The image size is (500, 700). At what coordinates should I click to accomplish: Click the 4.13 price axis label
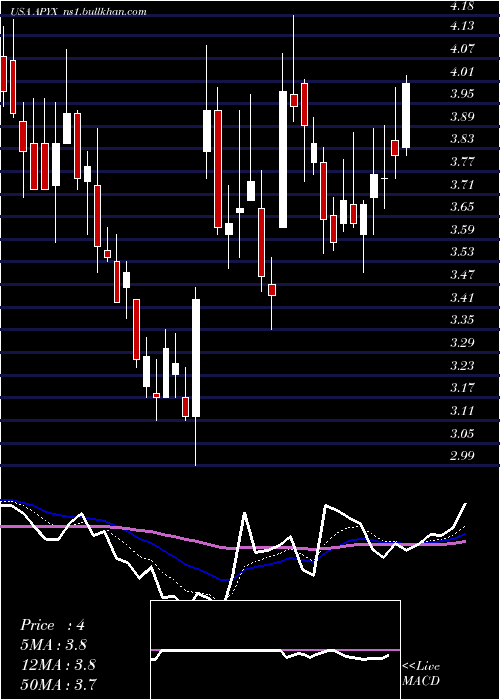(x=462, y=26)
